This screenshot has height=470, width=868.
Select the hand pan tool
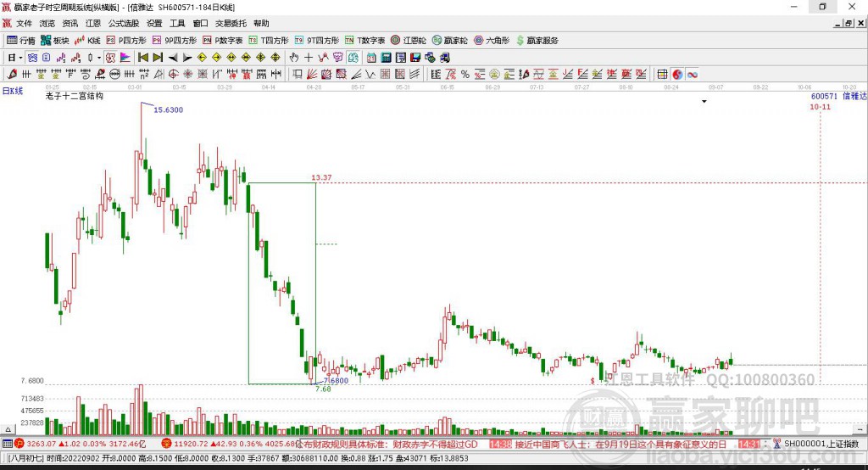click(294, 58)
